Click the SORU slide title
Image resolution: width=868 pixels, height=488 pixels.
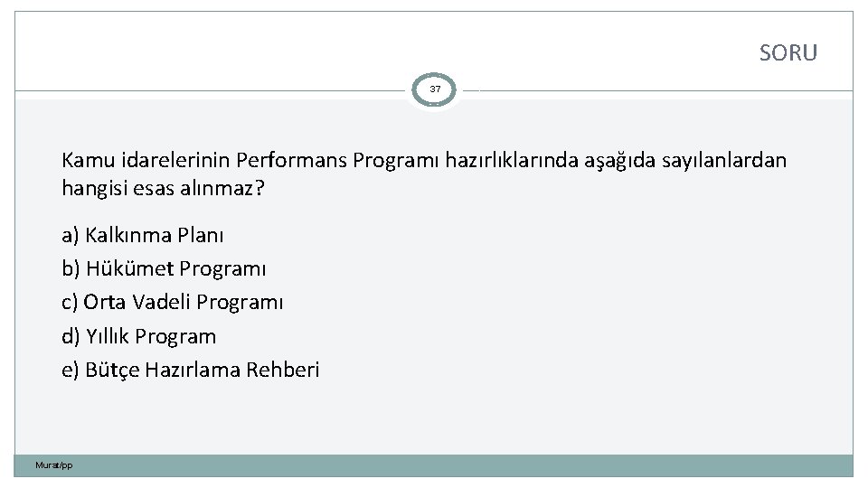point(788,53)
